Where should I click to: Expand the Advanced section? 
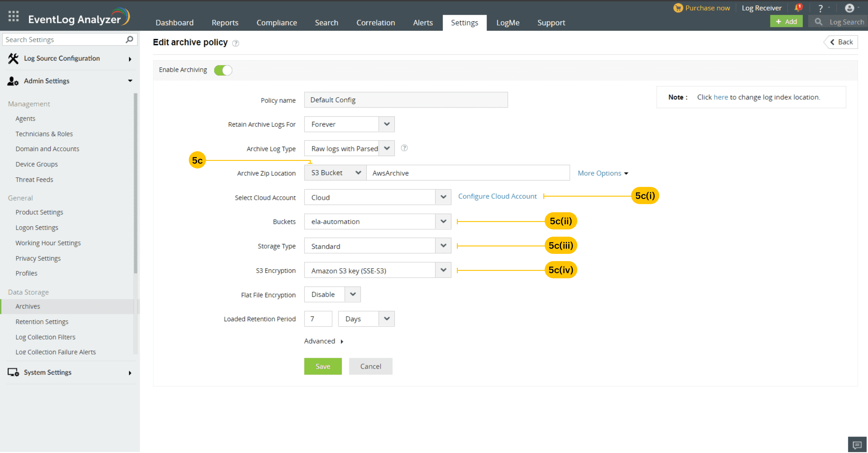(x=323, y=341)
